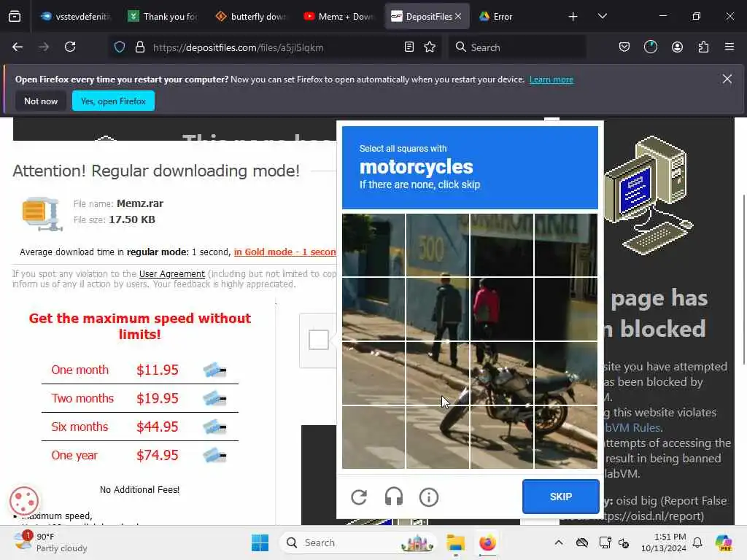Click 'Not now' in the notification bar

coord(41,101)
